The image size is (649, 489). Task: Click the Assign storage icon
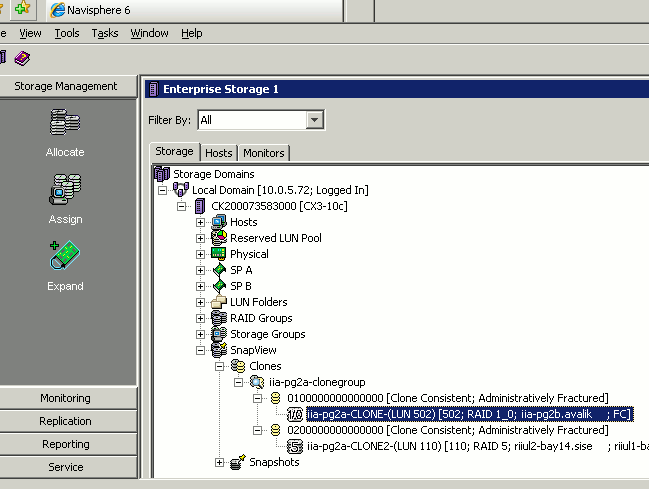click(x=65, y=189)
